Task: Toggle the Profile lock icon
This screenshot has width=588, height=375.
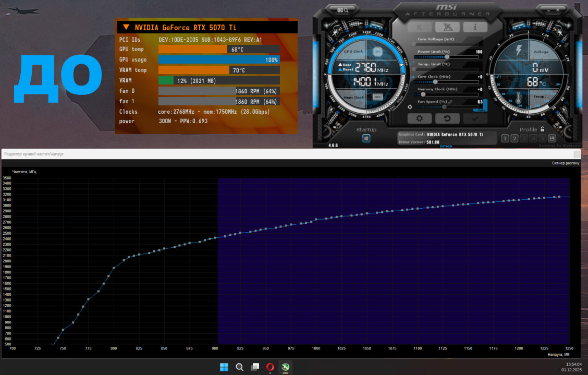Action: click(x=542, y=129)
